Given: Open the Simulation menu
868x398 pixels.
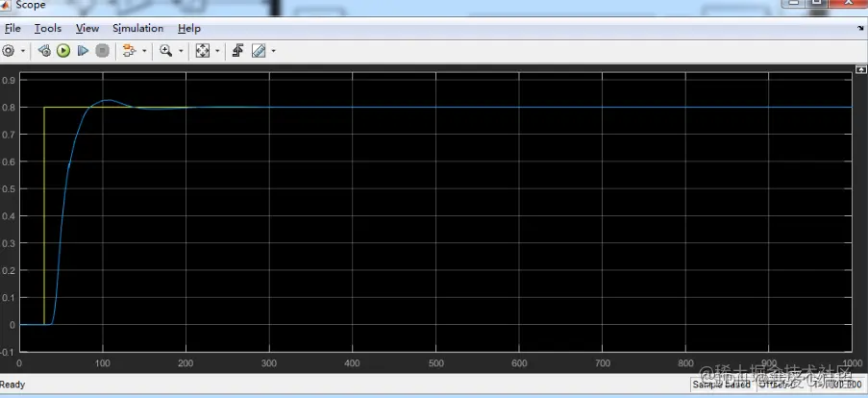Looking at the screenshot, I should coord(137,28).
